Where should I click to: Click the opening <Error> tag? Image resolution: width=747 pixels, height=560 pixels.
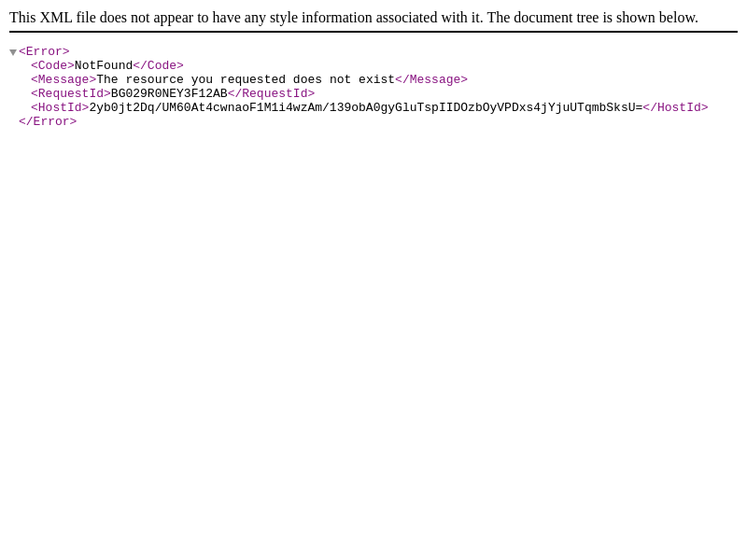44,52
